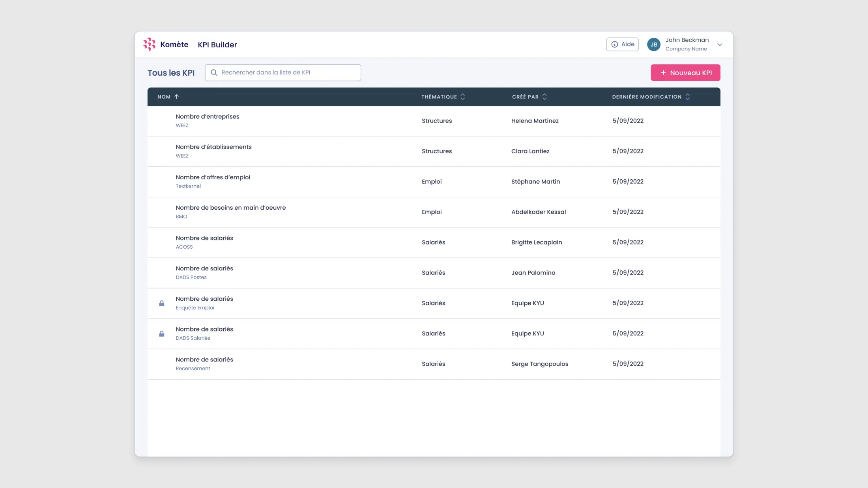Image resolution: width=868 pixels, height=488 pixels.
Task: Sort by DERNIÈRE MODIFICATION header label
Action: (647, 97)
